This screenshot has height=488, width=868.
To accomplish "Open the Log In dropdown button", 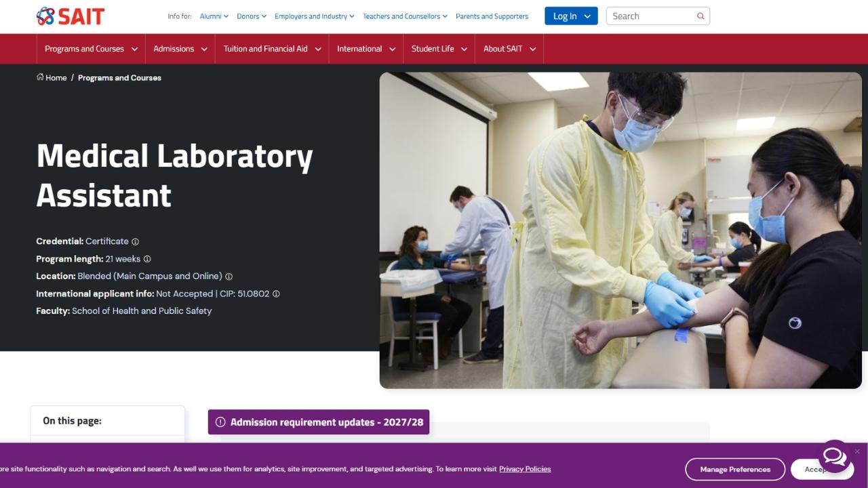I will click(571, 16).
